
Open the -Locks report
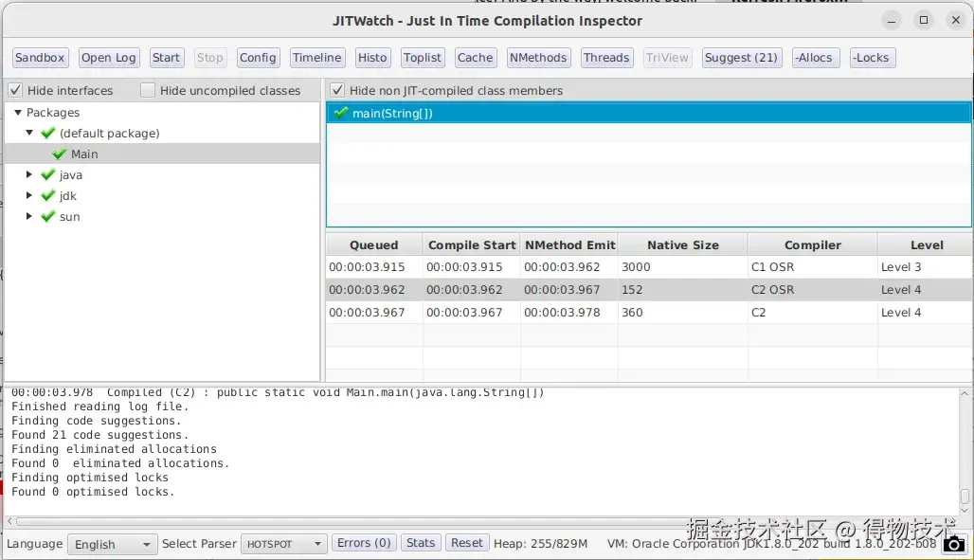[872, 58]
